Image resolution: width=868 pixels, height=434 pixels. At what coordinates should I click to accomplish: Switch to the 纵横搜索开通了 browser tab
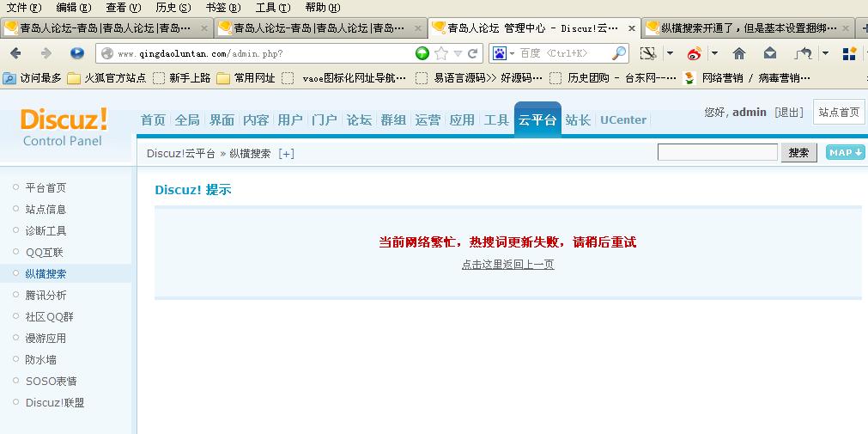pyautogui.click(x=748, y=28)
